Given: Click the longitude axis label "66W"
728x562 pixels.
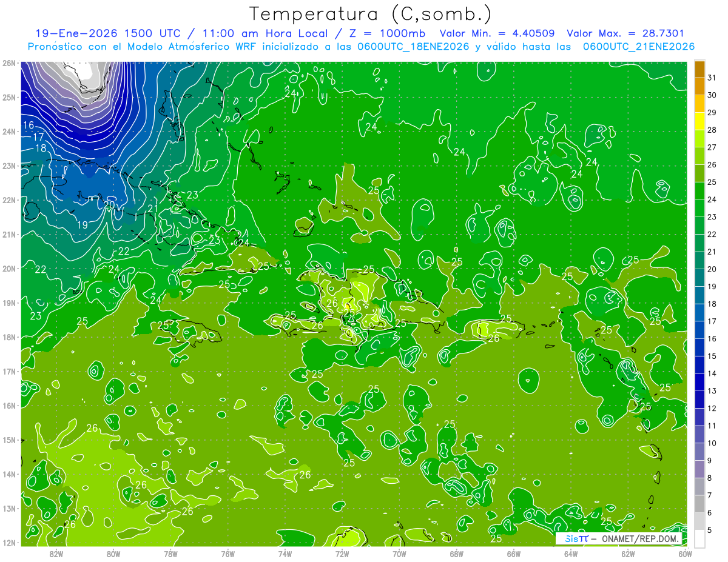Looking at the screenshot, I should pyautogui.click(x=514, y=554).
